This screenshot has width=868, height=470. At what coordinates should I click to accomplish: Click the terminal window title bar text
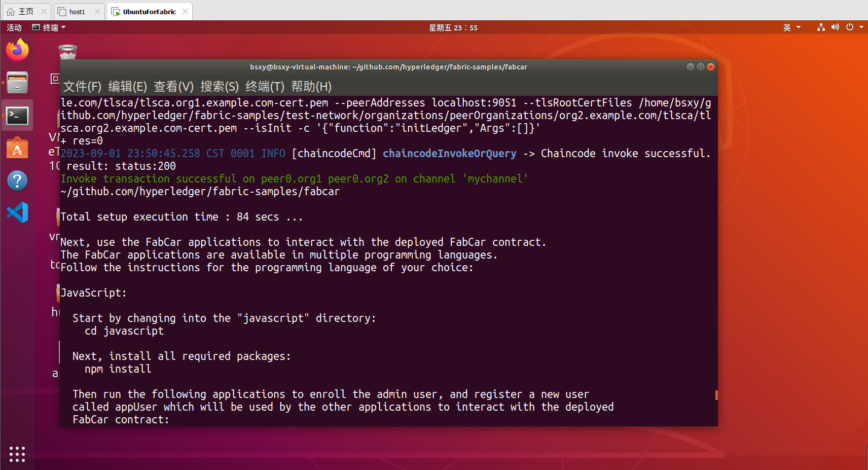388,67
